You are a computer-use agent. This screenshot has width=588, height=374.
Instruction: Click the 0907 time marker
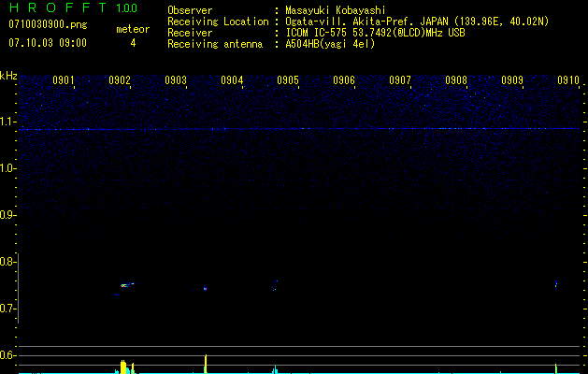pyautogui.click(x=400, y=80)
